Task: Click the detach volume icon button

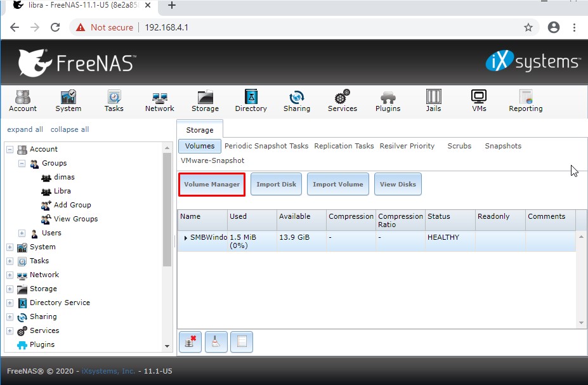Action: 190,341
